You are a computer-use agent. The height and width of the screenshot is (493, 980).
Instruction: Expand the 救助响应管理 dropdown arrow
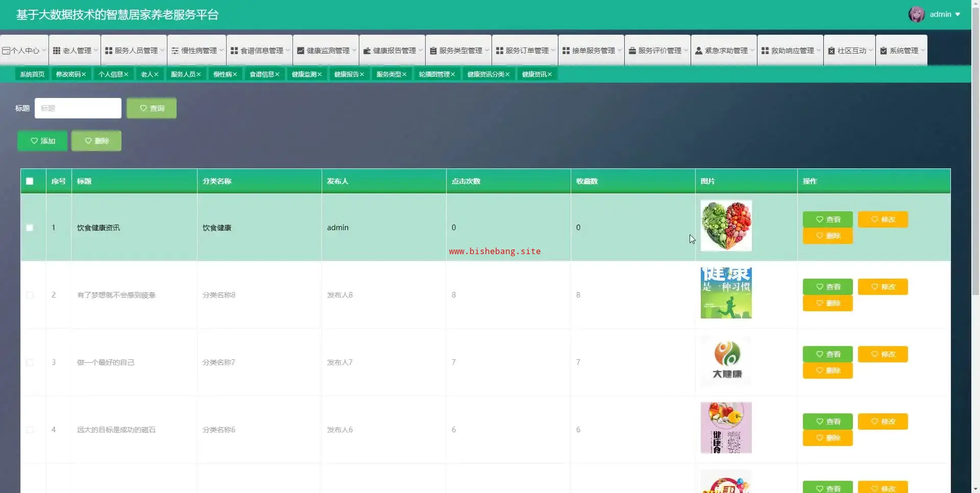(x=819, y=51)
